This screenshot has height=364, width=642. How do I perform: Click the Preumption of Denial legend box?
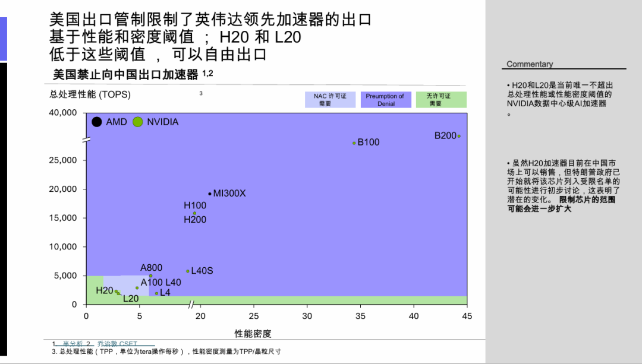pos(386,100)
